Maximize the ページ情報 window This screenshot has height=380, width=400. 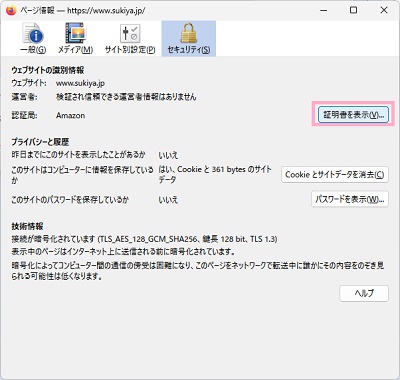pyautogui.click(x=353, y=10)
